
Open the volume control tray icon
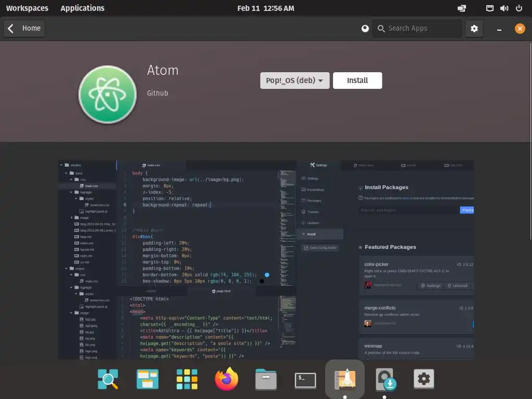(x=504, y=8)
